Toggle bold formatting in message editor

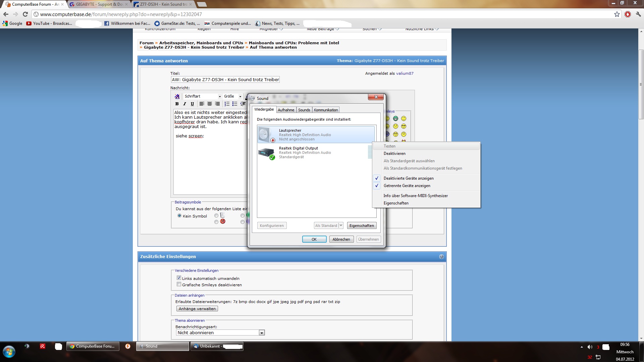(177, 104)
